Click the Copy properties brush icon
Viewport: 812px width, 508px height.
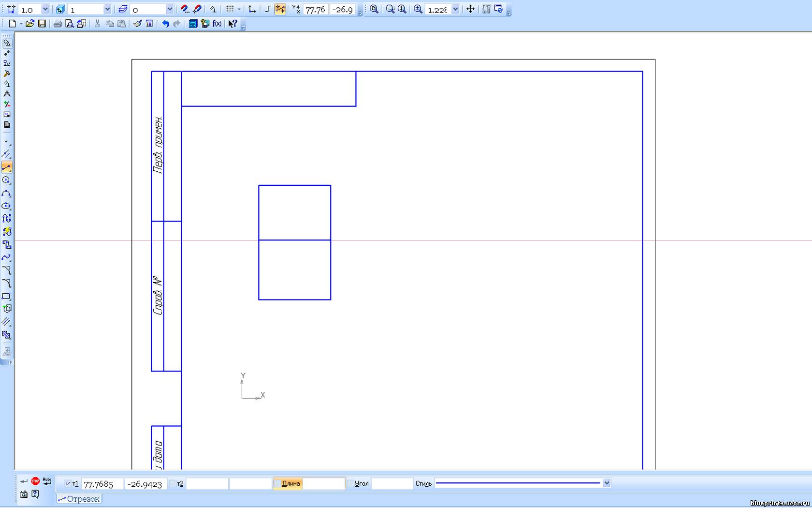pos(137,24)
